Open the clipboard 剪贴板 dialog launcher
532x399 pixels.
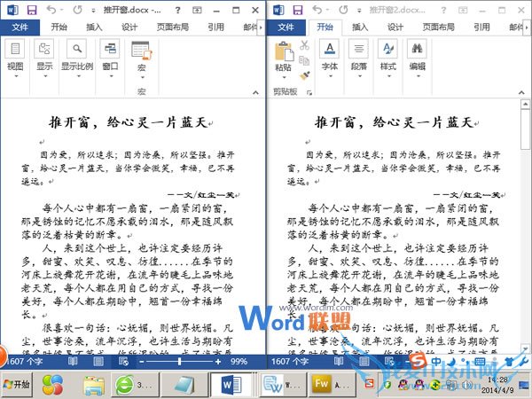pyautogui.click(x=309, y=92)
